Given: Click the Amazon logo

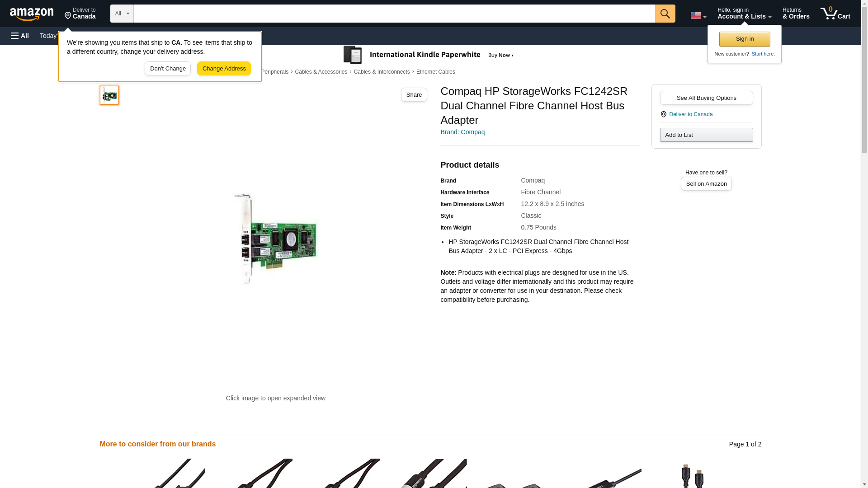Looking at the screenshot, I should tap(32, 14).
